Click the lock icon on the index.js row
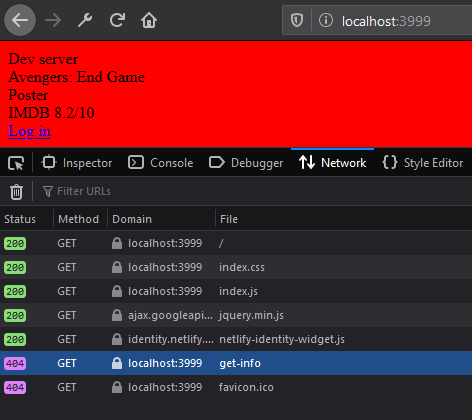Screen dimensions: 472x420 point(117,291)
